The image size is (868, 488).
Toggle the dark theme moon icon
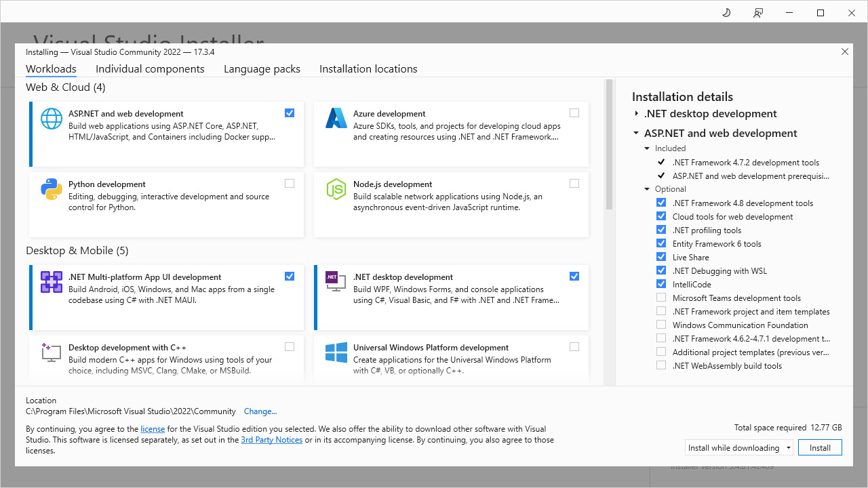point(726,13)
